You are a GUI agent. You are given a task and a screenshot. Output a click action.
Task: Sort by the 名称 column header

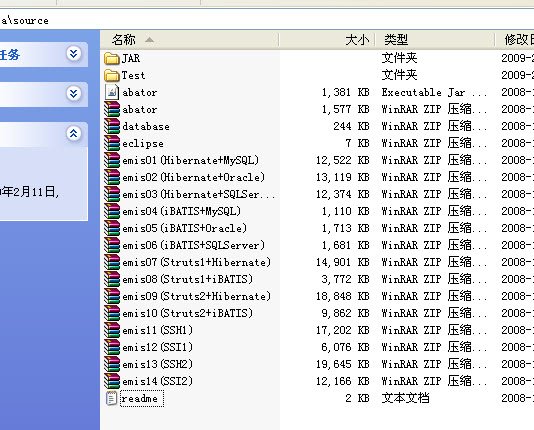tap(190, 40)
